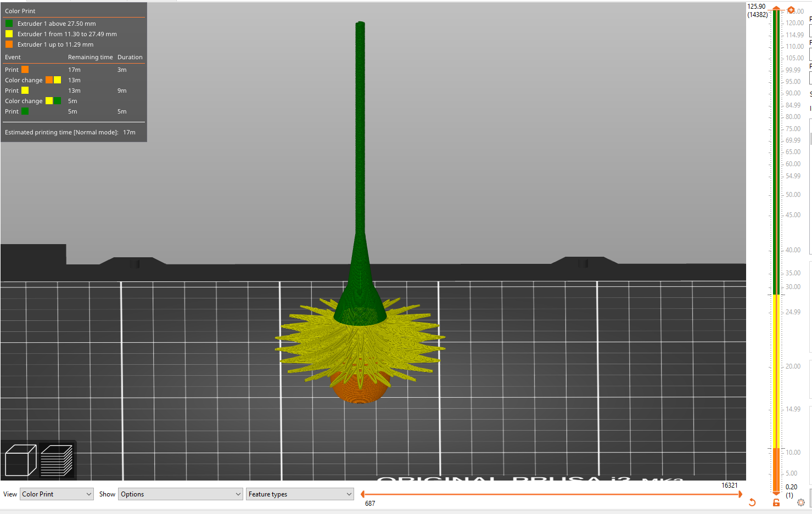The width and height of the screenshot is (812, 514).
Task: Open the Feature types dropdown
Action: pyautogui.click(x=300, y=494)
